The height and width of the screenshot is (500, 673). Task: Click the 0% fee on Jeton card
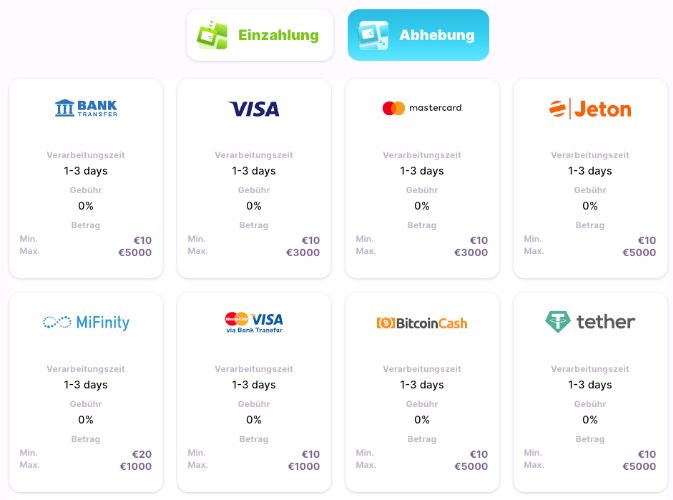click(590, 206)
